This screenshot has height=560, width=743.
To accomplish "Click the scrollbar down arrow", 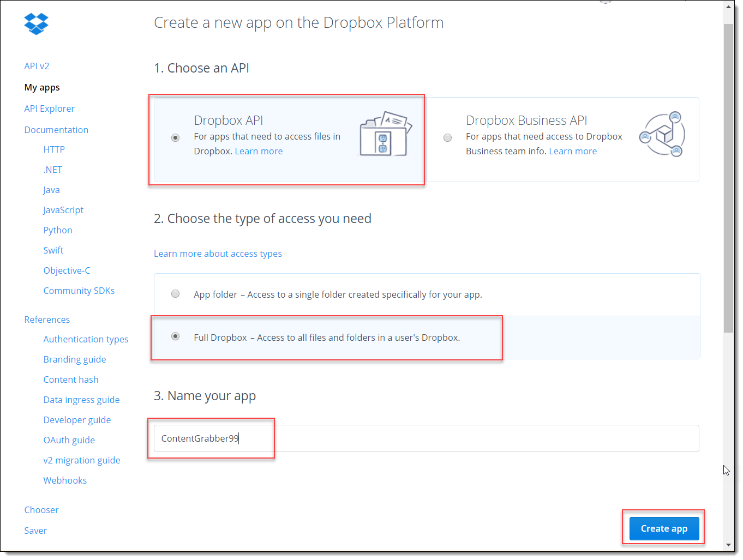I will coord(728,545).
